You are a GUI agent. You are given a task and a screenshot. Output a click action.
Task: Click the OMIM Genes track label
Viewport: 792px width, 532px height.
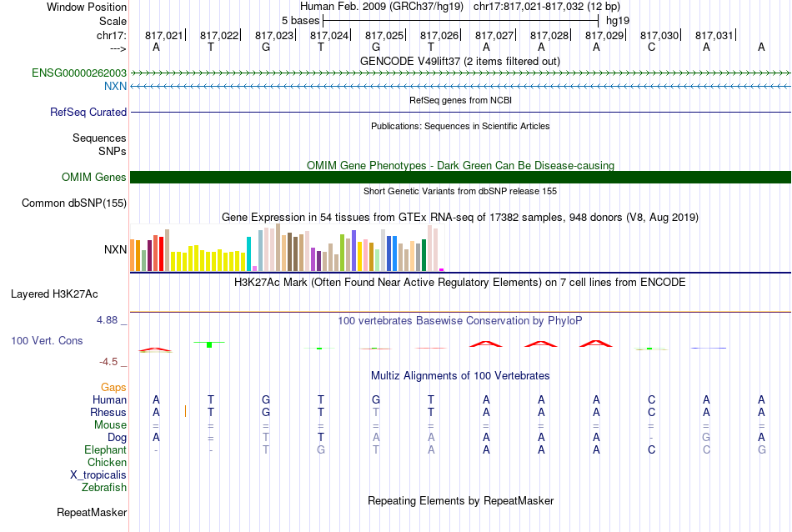pos(94,177)
